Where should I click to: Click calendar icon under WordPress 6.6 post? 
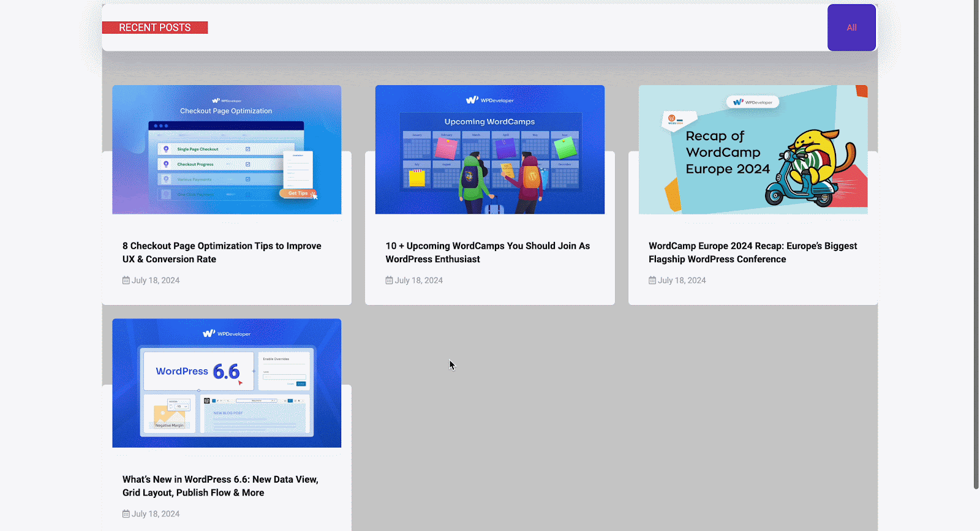(x=126, y=514)
